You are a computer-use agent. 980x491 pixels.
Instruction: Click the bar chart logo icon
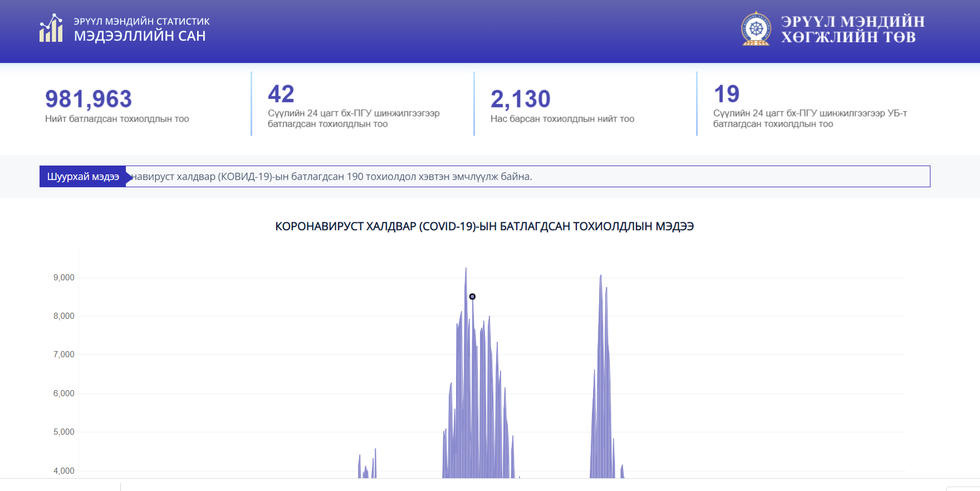coord(51,28)
